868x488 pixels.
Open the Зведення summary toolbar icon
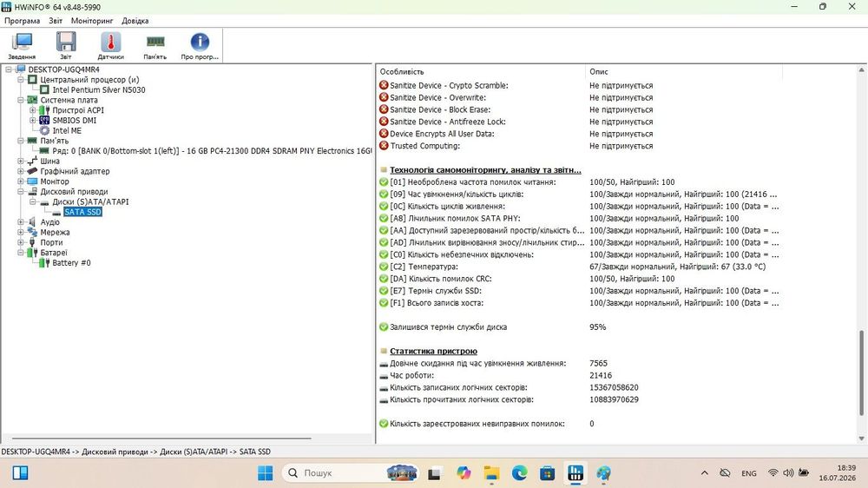click(23, 46)
